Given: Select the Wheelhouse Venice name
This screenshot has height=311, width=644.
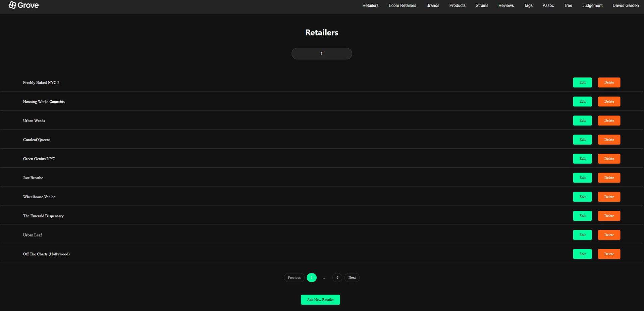Looking at the screenshot, I should click(39, 197).
